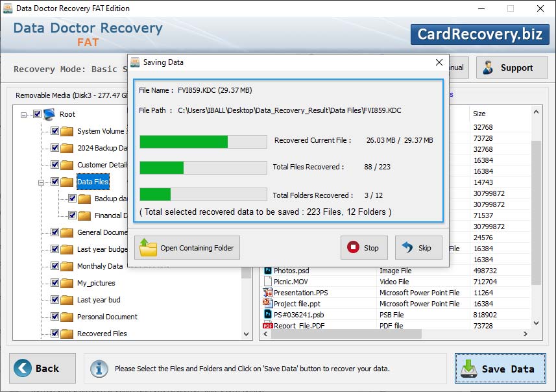Click the My_pictures folder icon

[67, 283]
